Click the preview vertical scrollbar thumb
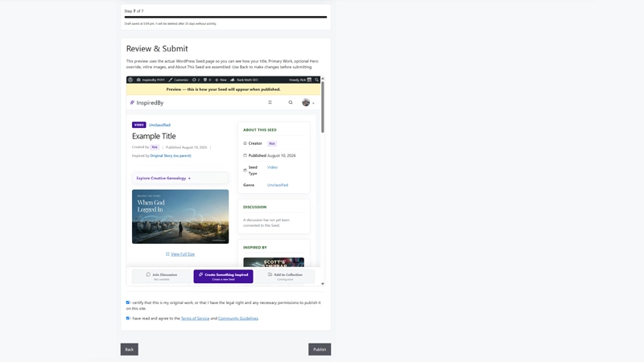This screenshot has width=644, height=362. pos(323,107)
